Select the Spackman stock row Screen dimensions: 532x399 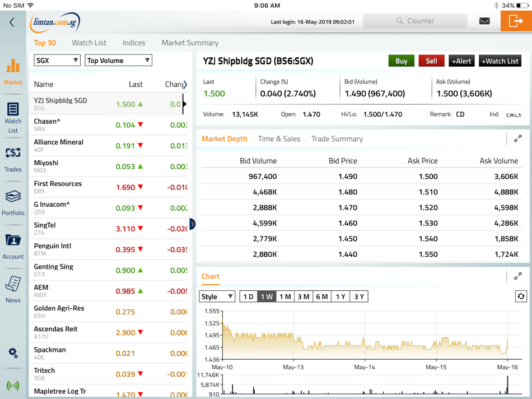tap(108, 352)
